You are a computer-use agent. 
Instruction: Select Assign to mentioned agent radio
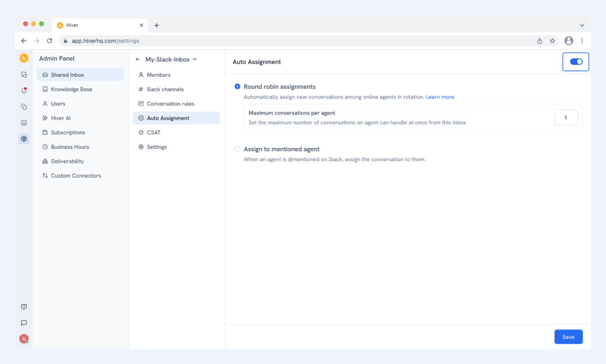pos(237,149)
